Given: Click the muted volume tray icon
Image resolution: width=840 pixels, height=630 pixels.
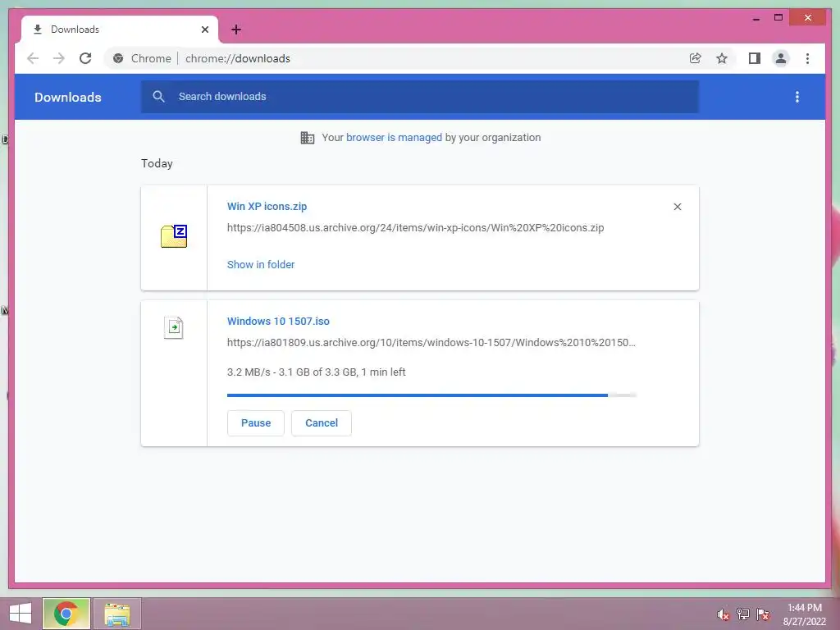Looking at the screenshot, I should pos(724,614).
